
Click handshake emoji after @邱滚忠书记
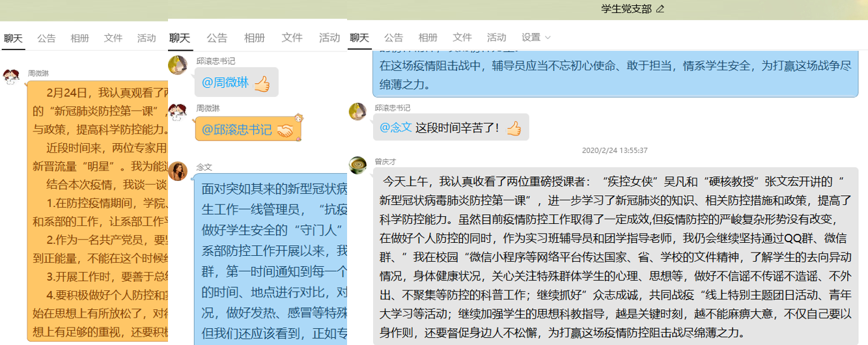tap(285, 130)
